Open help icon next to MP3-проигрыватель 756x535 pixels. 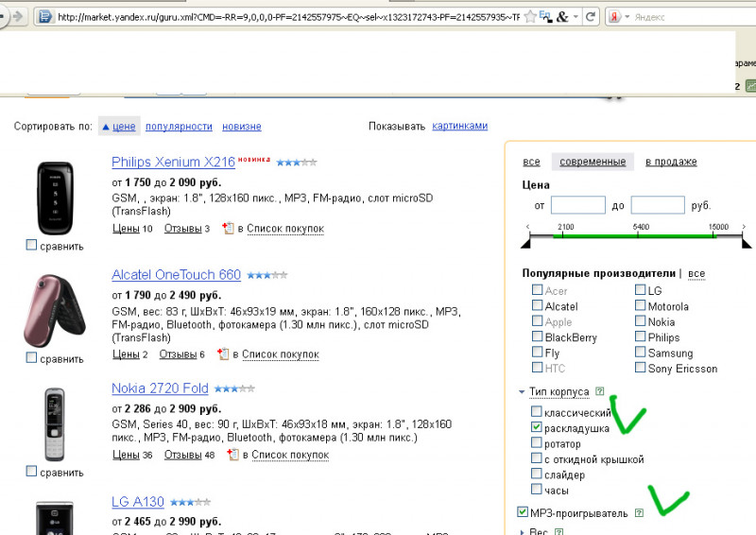coord(639,513)
